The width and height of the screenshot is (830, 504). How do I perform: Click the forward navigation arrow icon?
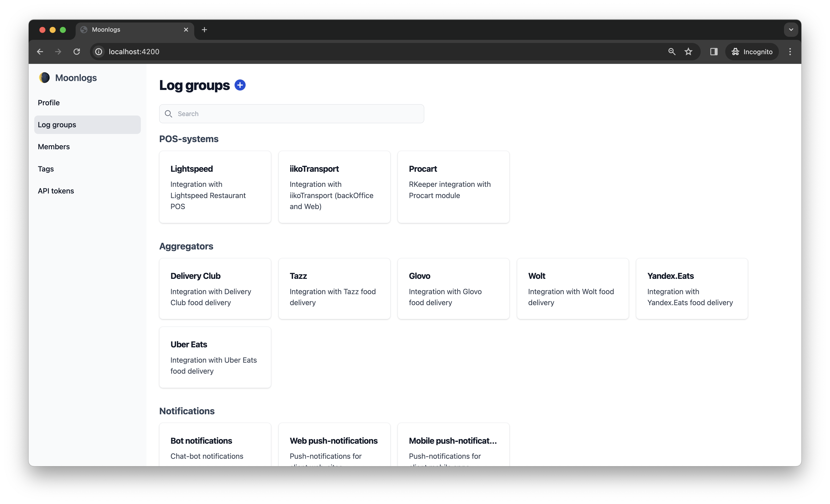(57, 52)
